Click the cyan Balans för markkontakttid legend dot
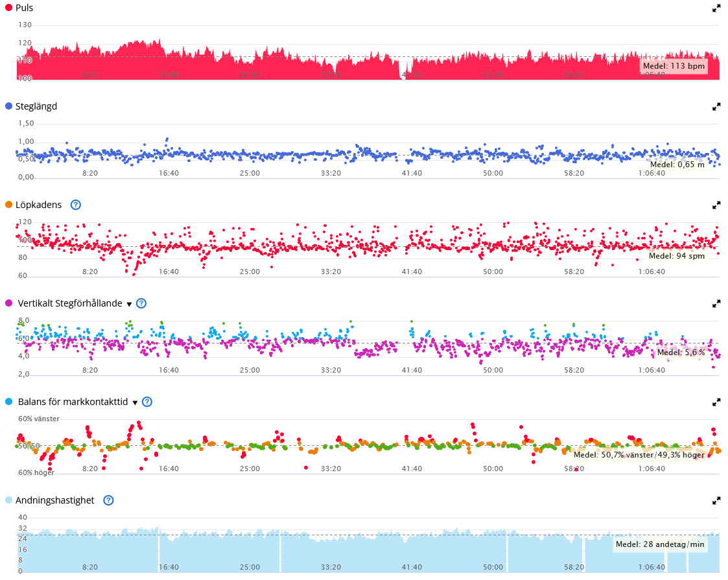The image size is (728, 580). click(8, 402)
